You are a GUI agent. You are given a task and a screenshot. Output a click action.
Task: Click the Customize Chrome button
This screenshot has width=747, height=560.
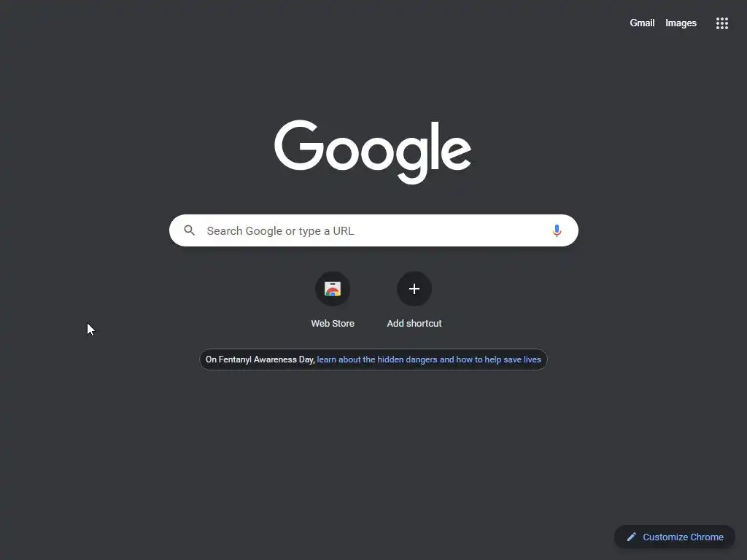point(675,537)
